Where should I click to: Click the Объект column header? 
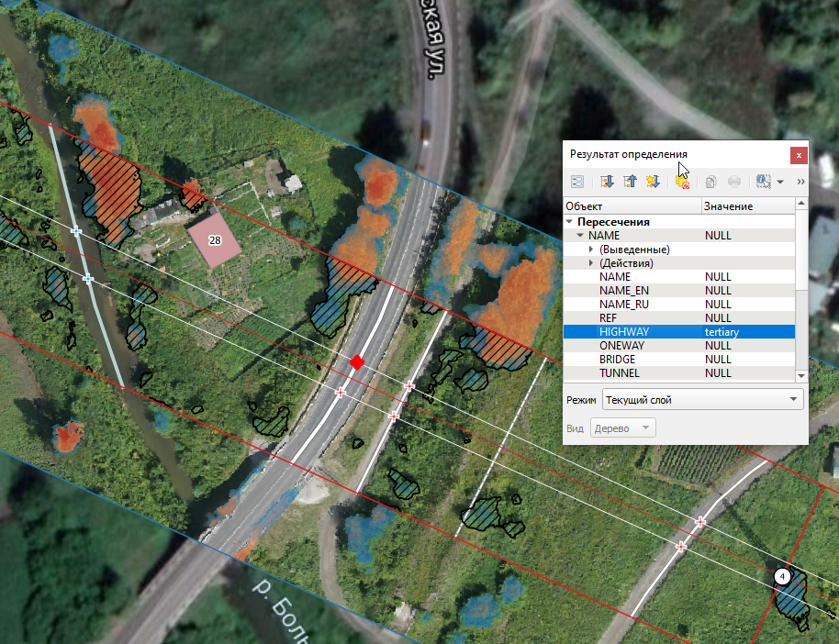(x=632, y=206)
